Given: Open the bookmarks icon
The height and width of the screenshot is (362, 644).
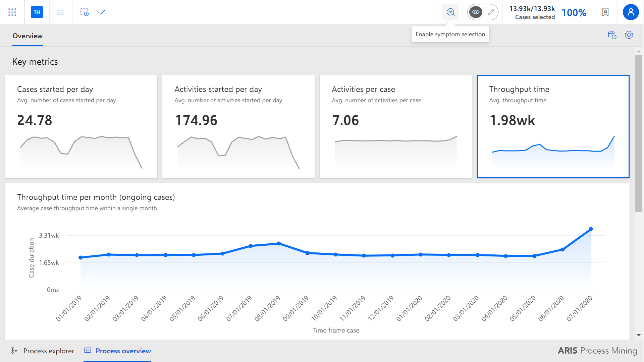Looking at the screenshot, I should click(605, 12).
